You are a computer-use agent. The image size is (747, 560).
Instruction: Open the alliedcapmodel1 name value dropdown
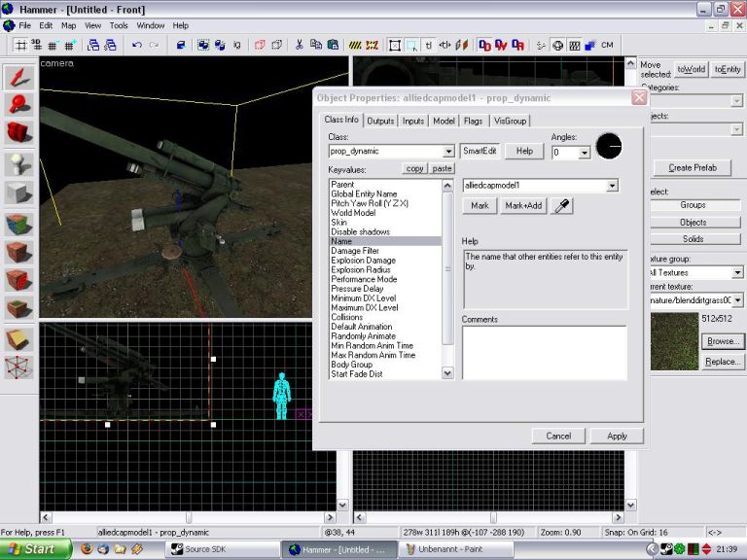613,186
